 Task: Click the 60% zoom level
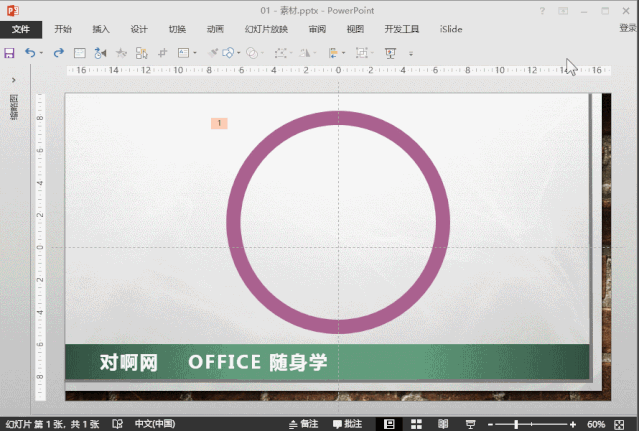click(x=596, y=424)
